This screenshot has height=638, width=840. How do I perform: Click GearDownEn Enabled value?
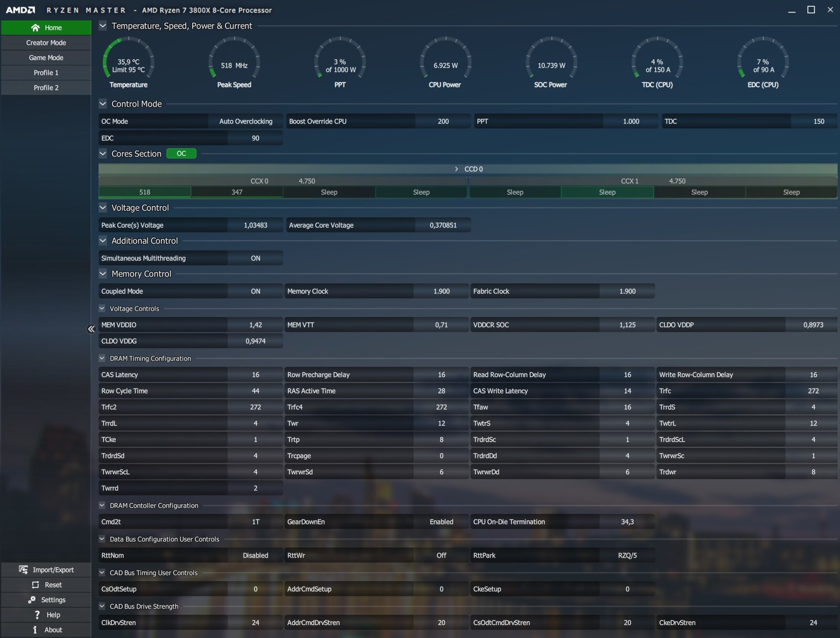point(442,522)
